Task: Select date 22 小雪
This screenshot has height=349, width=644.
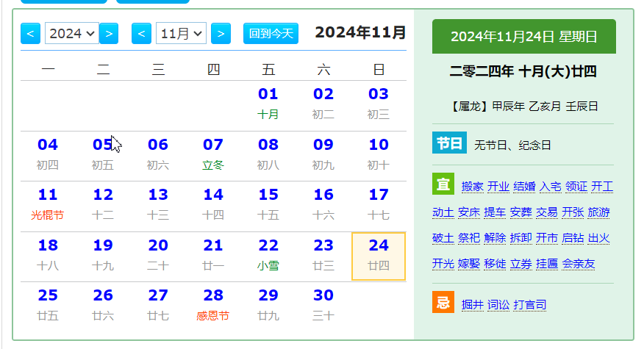Action: (x=268, y=255)
